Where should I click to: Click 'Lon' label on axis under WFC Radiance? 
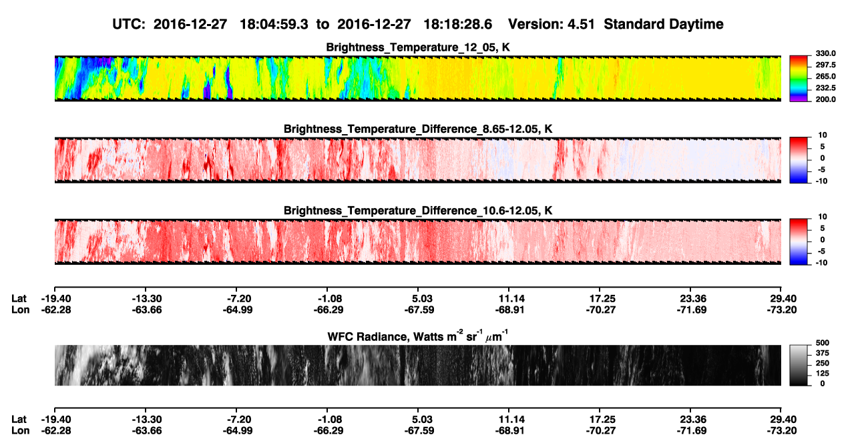click(x=20, y=430)
